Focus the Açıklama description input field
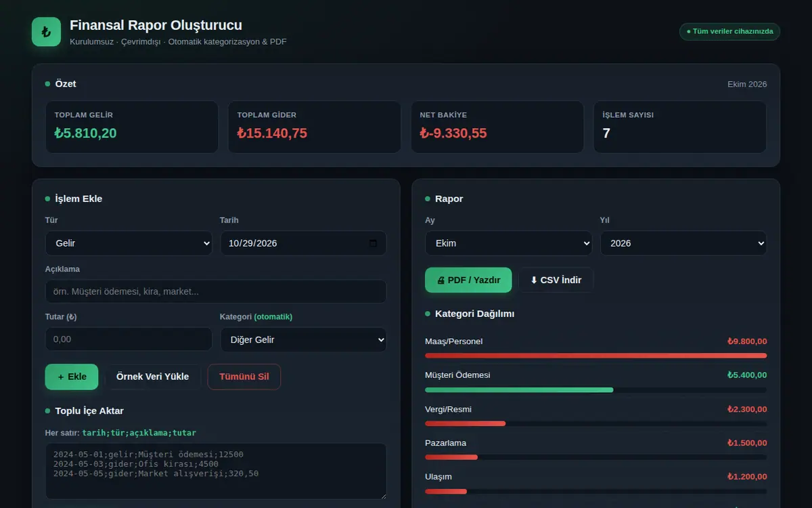 (216, 291)
